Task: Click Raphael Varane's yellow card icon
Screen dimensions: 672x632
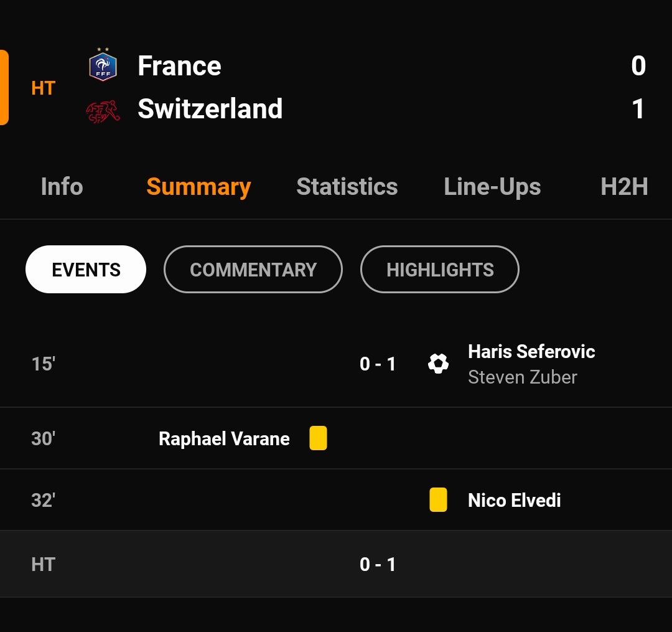Action: tap(318, 438)
